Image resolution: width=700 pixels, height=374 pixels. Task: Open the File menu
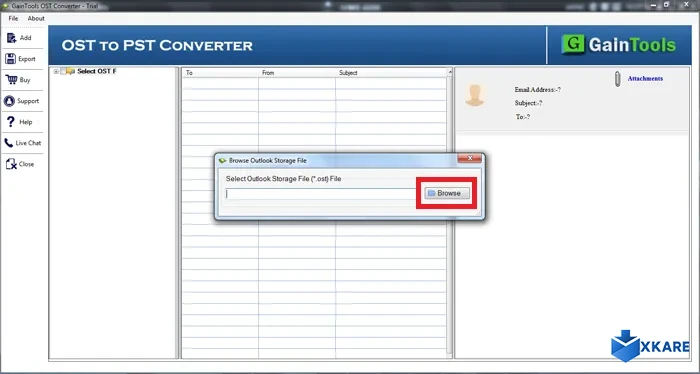pyautogui.click(x=13, y=18)
